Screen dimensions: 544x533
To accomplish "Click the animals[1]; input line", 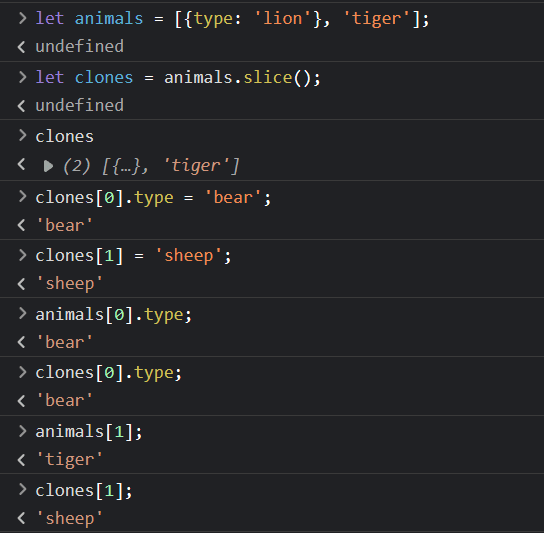I will point(89,432).
